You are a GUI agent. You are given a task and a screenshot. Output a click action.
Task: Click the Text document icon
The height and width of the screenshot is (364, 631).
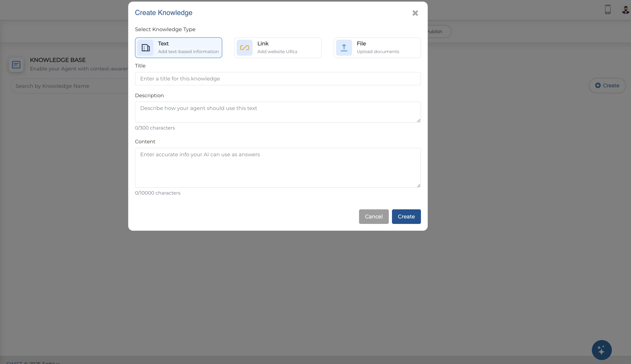click(x=145, y=47)
